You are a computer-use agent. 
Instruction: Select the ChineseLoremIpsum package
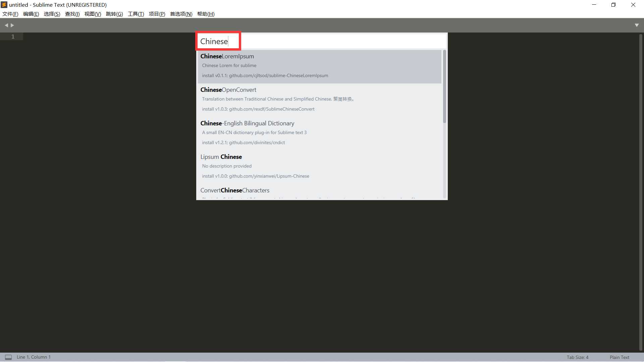(x=319, y=66)
